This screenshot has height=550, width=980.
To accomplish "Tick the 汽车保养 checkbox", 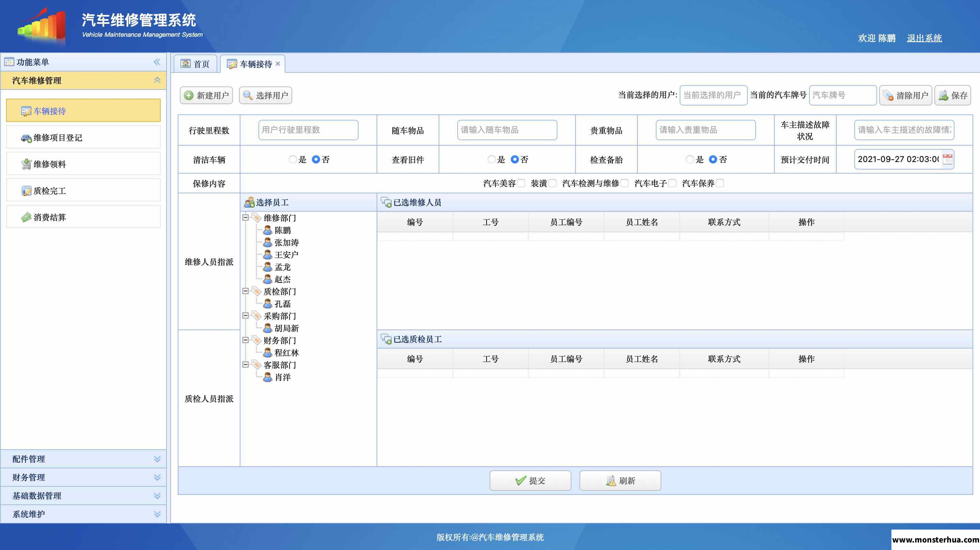I will point(720,183).
